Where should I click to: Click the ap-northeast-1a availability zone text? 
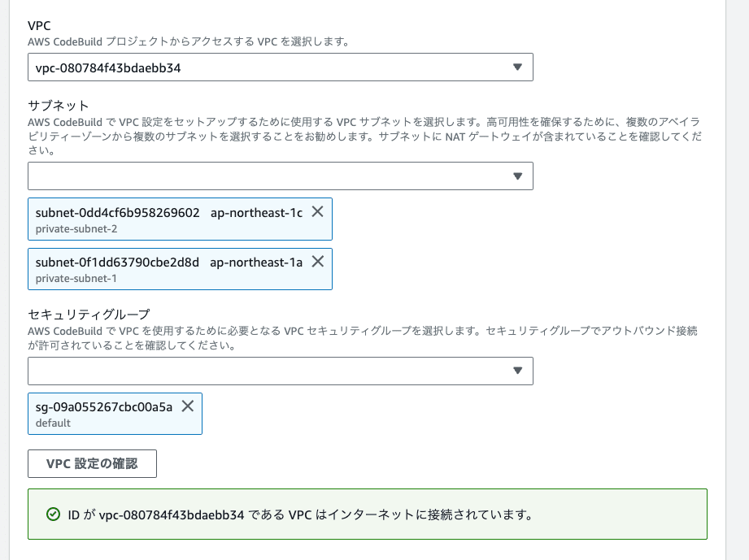pos(256,263)
